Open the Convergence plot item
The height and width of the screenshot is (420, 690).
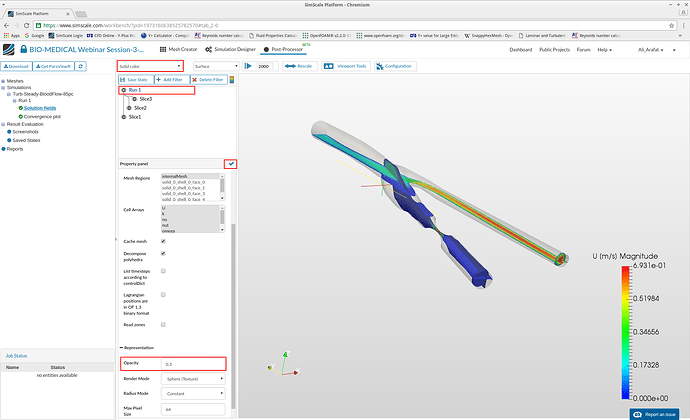(x=42, y=117)
